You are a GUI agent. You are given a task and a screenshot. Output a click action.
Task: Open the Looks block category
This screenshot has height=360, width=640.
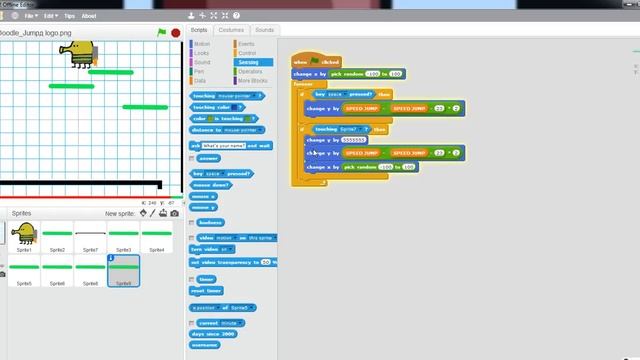201,53
